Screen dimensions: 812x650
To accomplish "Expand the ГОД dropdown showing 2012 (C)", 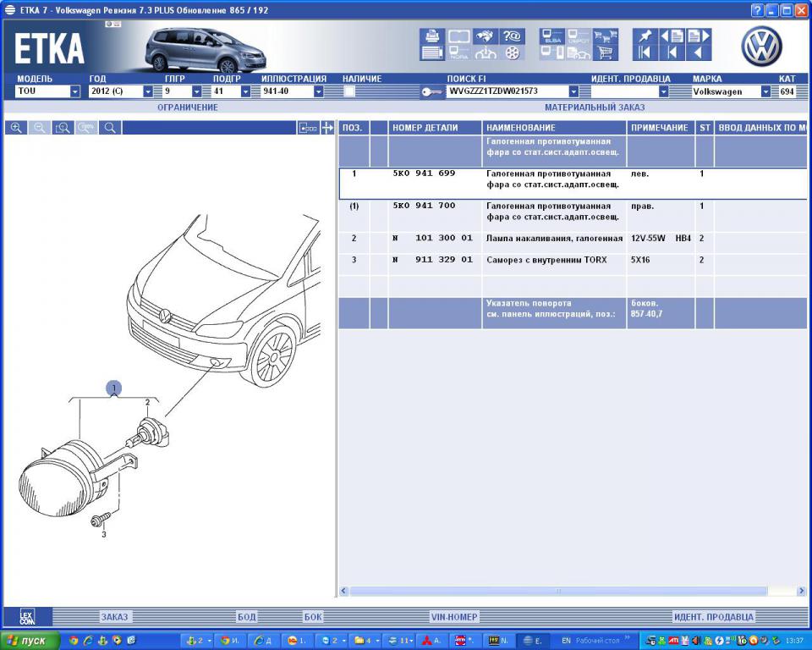I will [x=147, y=91].
